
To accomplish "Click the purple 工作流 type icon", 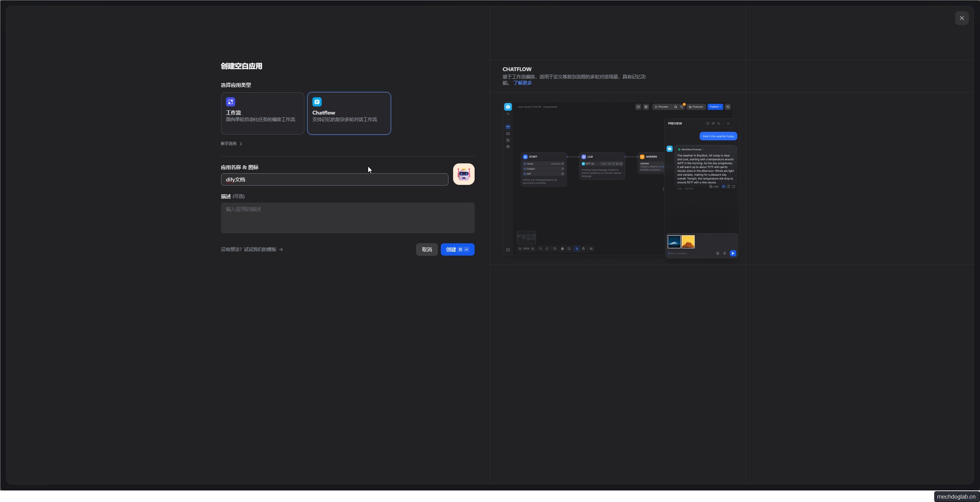I will click(x=230, y=102).
